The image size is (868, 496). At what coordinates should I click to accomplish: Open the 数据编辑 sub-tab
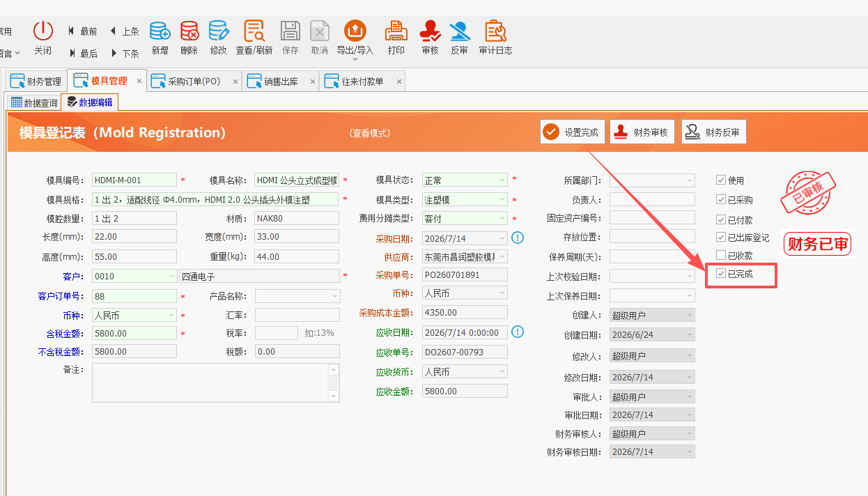(89, 102)
